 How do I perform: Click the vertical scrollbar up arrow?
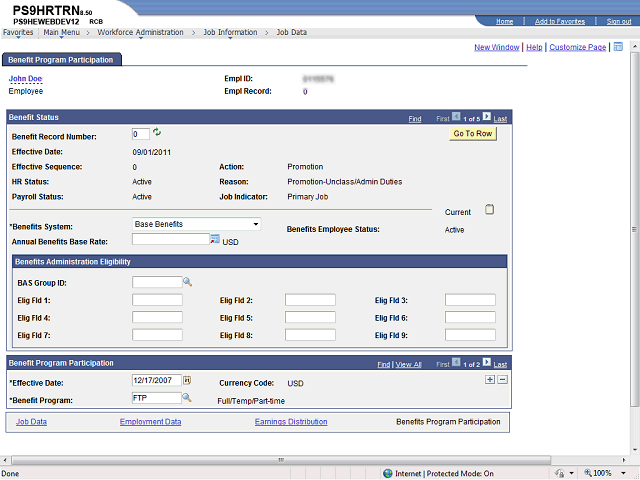pyautogui.click(x=634, y=46)
